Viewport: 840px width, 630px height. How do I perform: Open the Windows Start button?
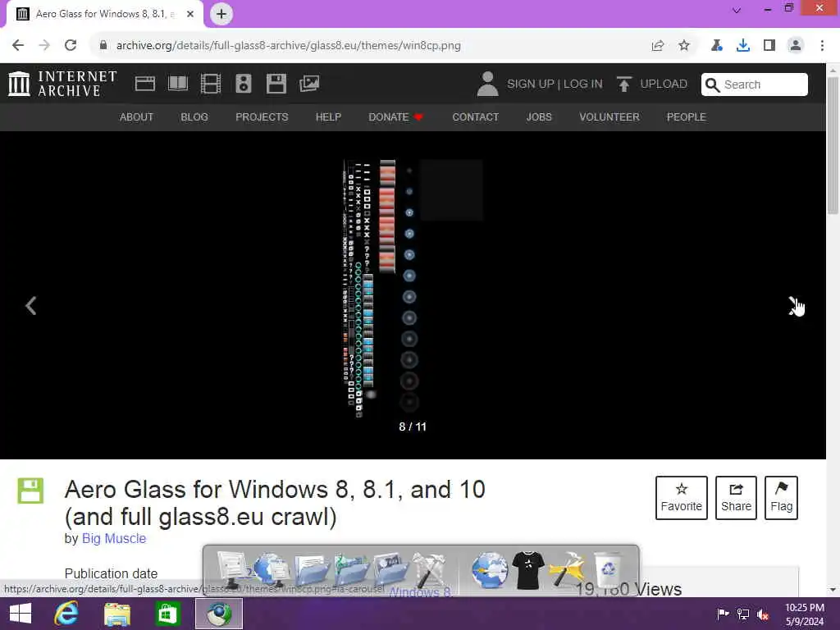pos(21,614)
